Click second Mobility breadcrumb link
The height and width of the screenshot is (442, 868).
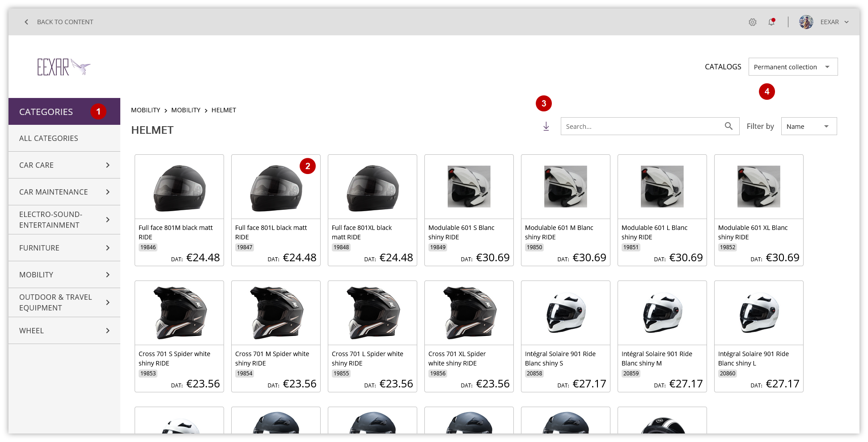click(186, 110)
